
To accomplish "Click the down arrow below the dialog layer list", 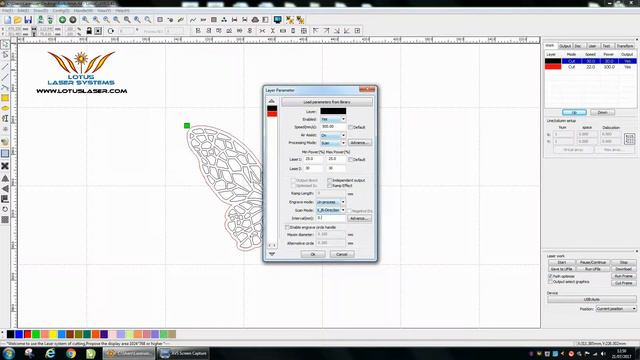I will click(272, 254).
